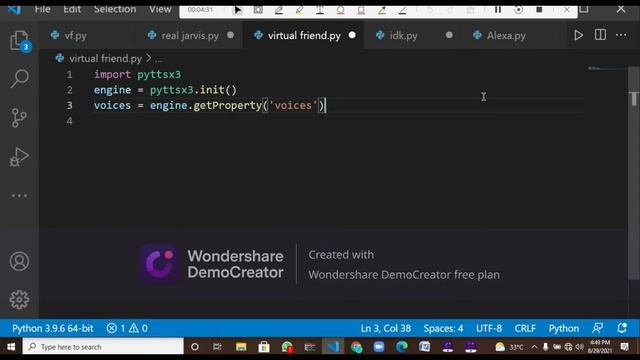Image resolution: width=640 pixels, height=360 pixels.
Task: Change end of line sequence CRLF
Action: 525,328
